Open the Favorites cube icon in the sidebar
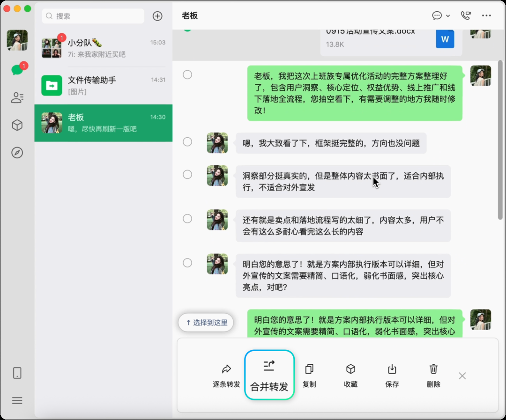 coord(17,125)
